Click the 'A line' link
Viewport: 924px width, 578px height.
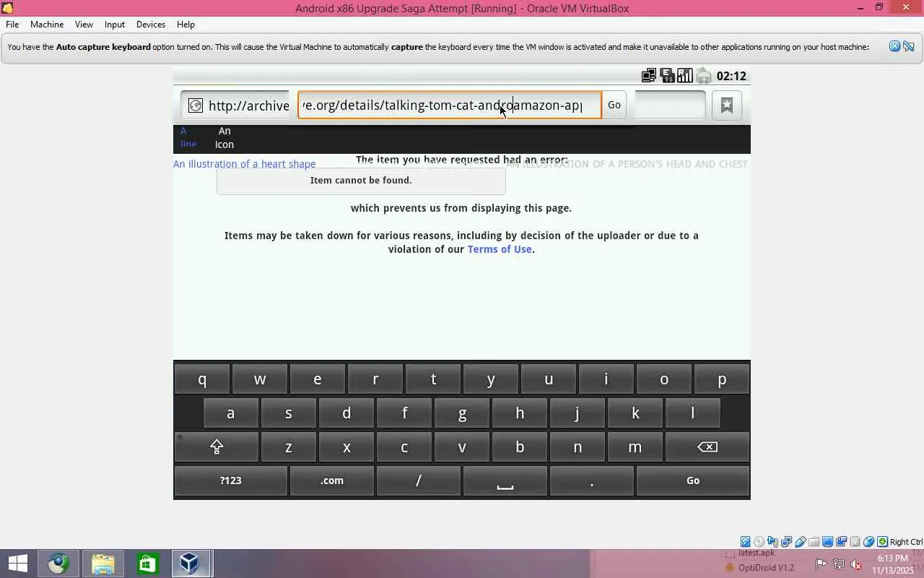[x=188, y=137]
